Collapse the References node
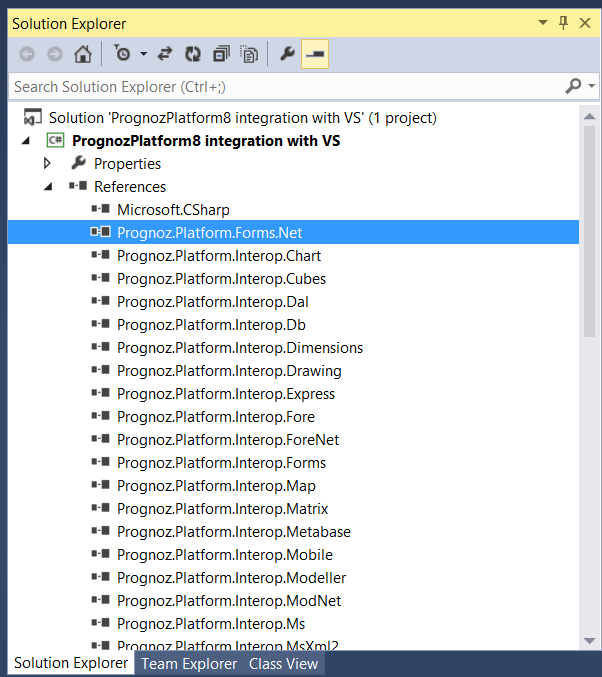 tap(48, 187)
